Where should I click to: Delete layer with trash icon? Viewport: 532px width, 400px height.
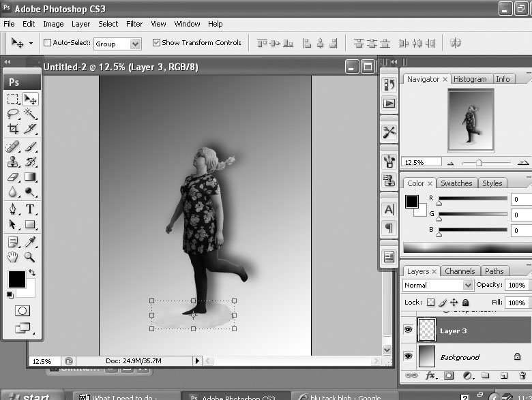523,375
